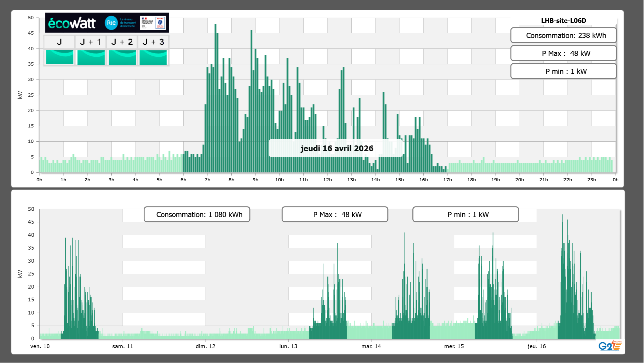Select the J + 3 day tab
The image size is (644, 363).
tap(153, 42)
